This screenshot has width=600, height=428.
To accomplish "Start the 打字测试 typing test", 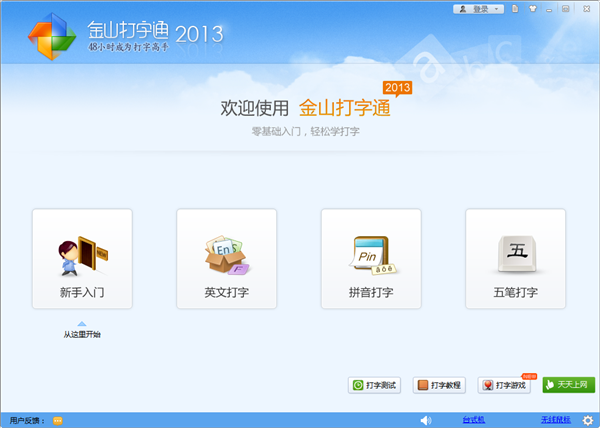I will 374,385.
